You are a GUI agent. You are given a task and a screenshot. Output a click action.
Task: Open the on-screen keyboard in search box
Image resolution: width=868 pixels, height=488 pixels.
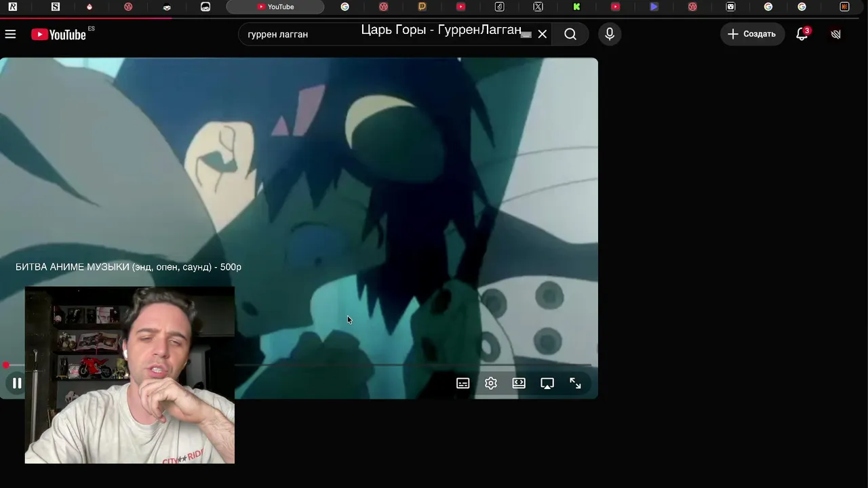(526, 34)
